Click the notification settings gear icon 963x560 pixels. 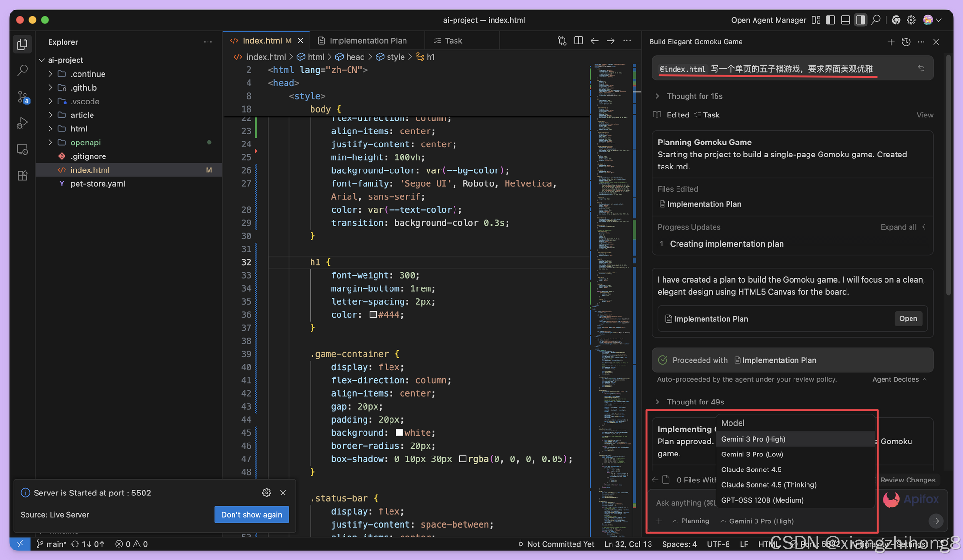[266, 493]
